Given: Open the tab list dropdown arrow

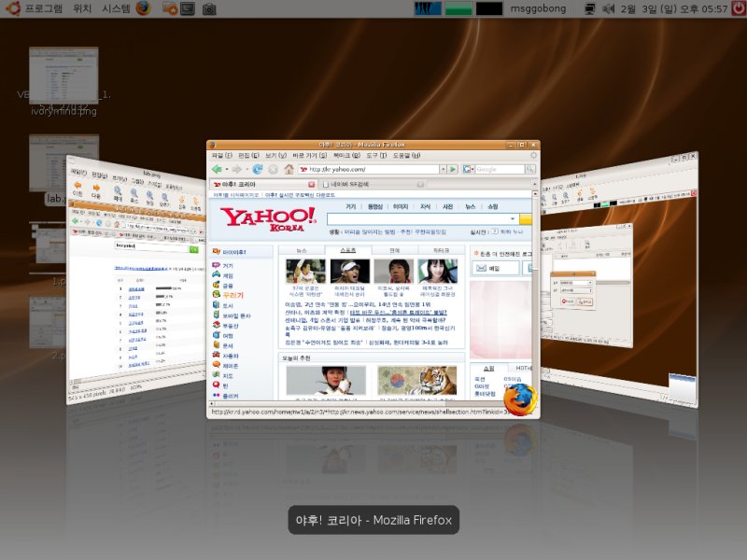Looking at the screenshot, I should pyautogui.click(x=534, y=184).
